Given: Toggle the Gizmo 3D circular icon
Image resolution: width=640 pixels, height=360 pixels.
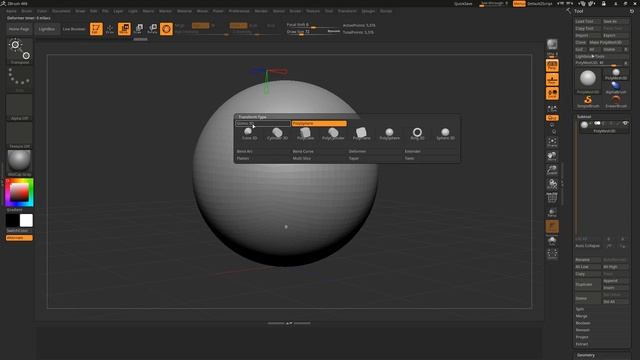Looking at the screenshot, I should point(166,29).
